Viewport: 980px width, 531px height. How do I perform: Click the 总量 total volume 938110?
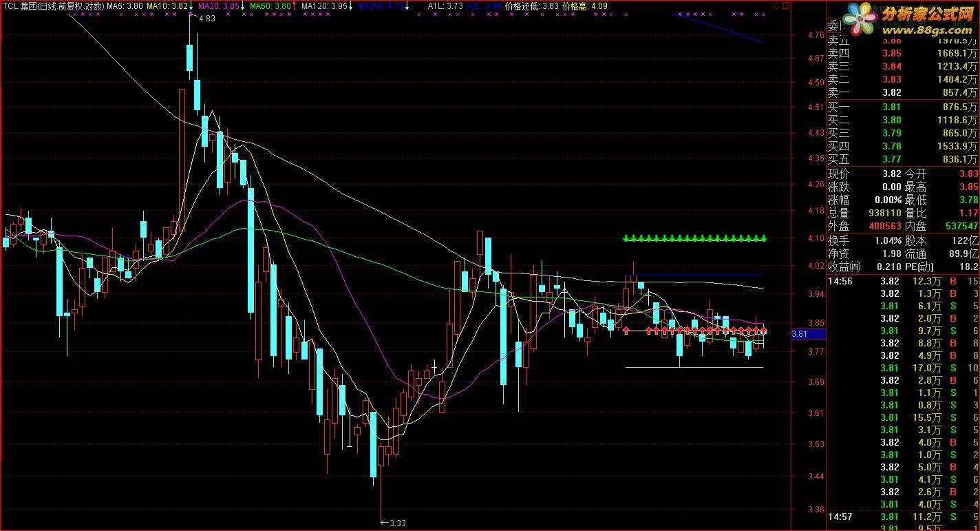point(884,213)
